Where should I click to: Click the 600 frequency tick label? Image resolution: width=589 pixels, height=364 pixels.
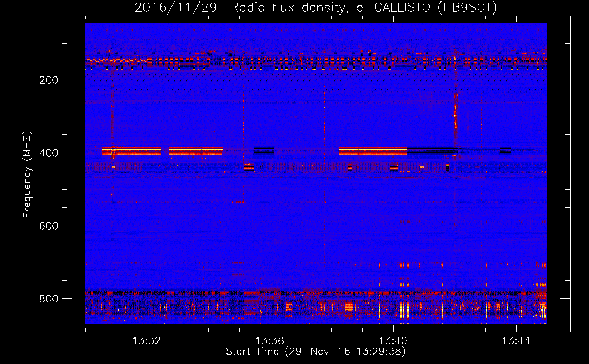(49, 226)
